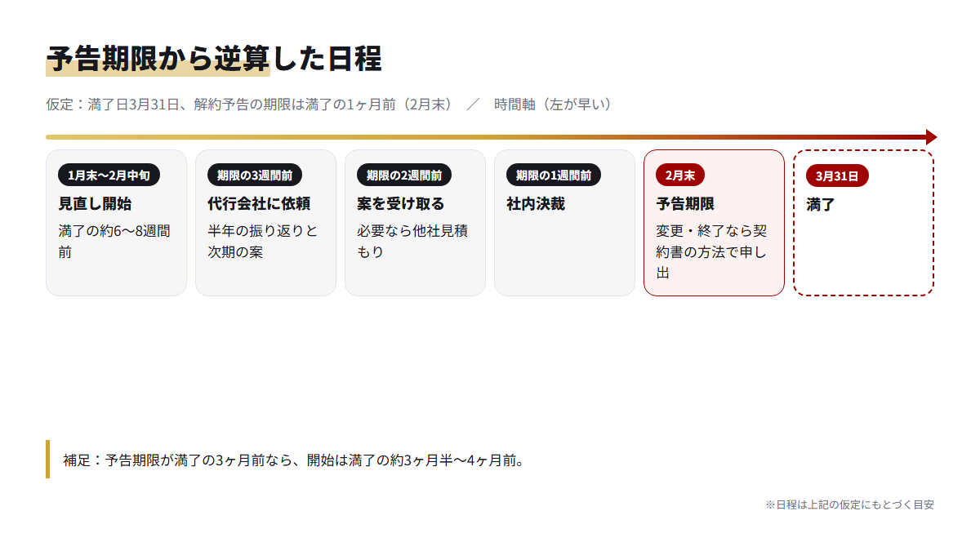This screenshot has width=980, height=551.
Task: Click the 1月末〜2月中旬 badge
Action: tap(109, 175)
